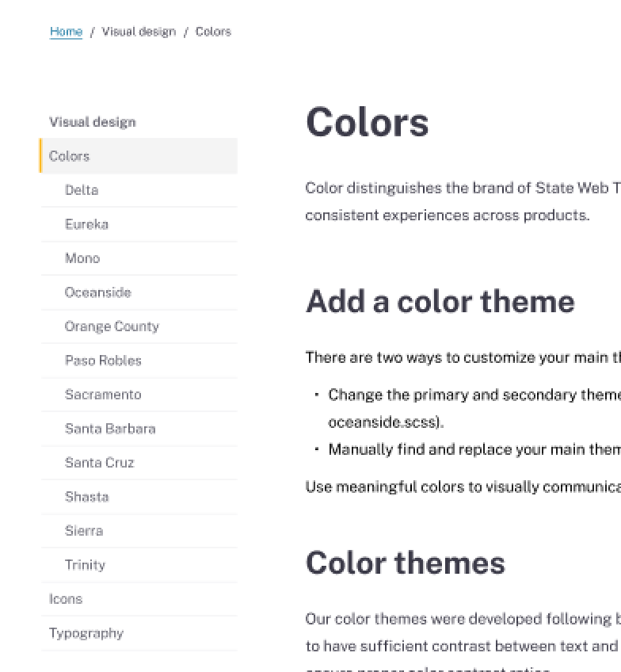This screenshot has width=621, height=672.
Task: Open the Orange County color theme
Action: pyautogui.click(x=112, y=326)
